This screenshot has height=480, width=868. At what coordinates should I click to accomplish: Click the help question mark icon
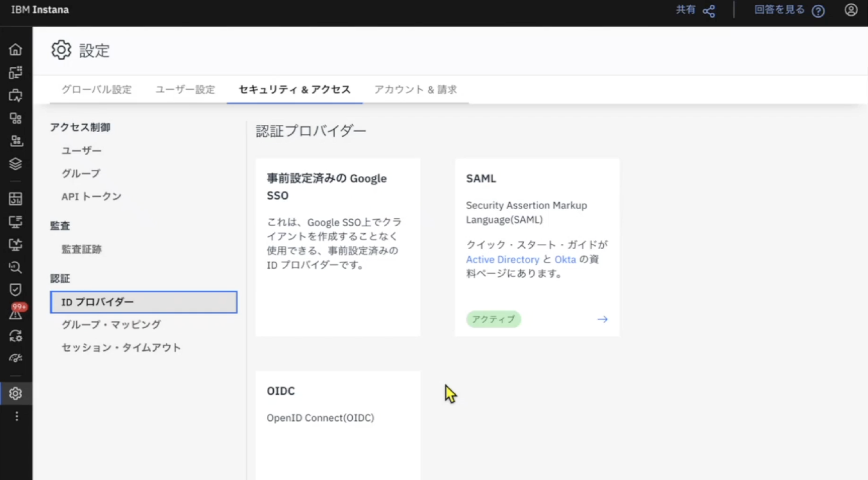point(818,11)
